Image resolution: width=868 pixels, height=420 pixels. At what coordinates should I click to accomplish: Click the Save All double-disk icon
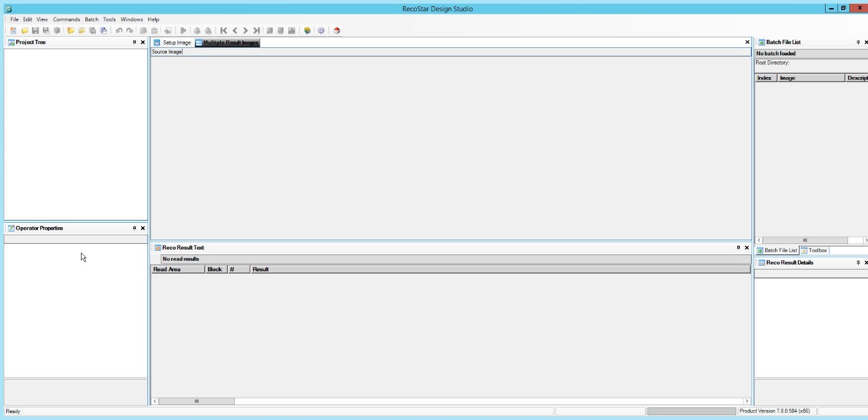(46, 30)
